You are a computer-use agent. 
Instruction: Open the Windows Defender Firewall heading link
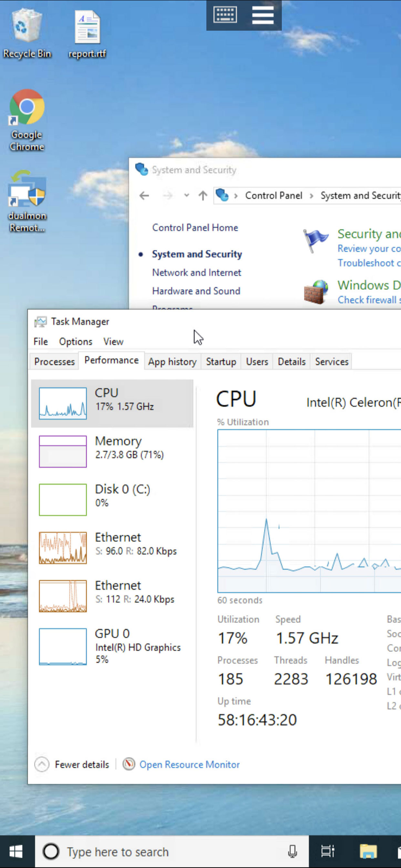click(x=369, y=285)
